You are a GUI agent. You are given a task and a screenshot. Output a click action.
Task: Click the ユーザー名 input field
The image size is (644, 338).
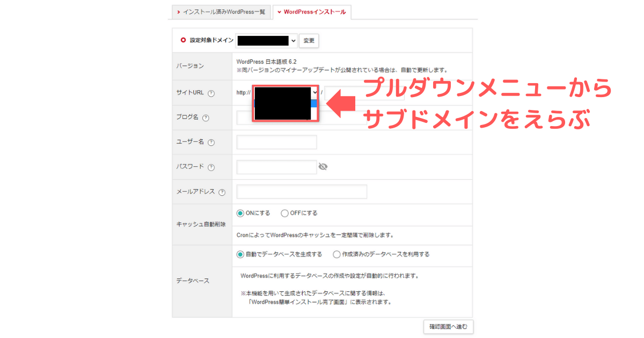(276, 142)
